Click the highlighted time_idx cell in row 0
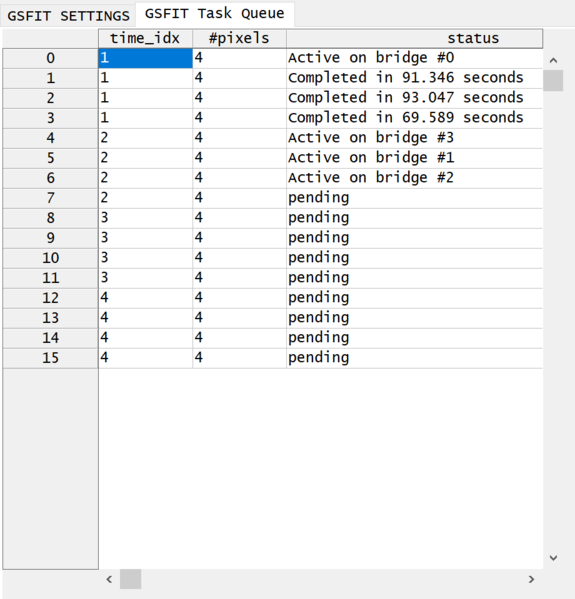 145,58
